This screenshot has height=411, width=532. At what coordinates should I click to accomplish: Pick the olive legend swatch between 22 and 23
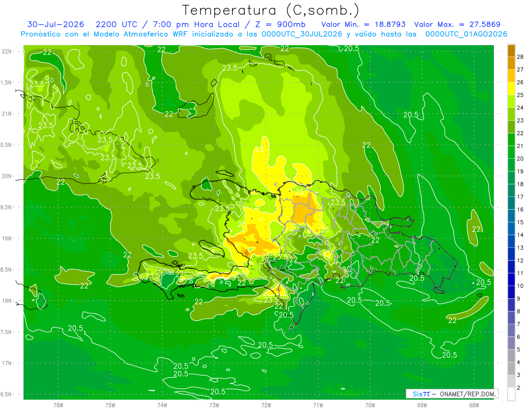point(511,127)
